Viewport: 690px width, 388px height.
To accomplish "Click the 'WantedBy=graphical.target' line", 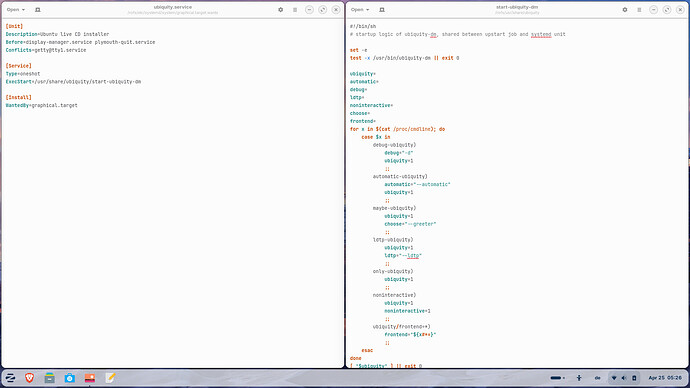I will (x=41, y=106).
